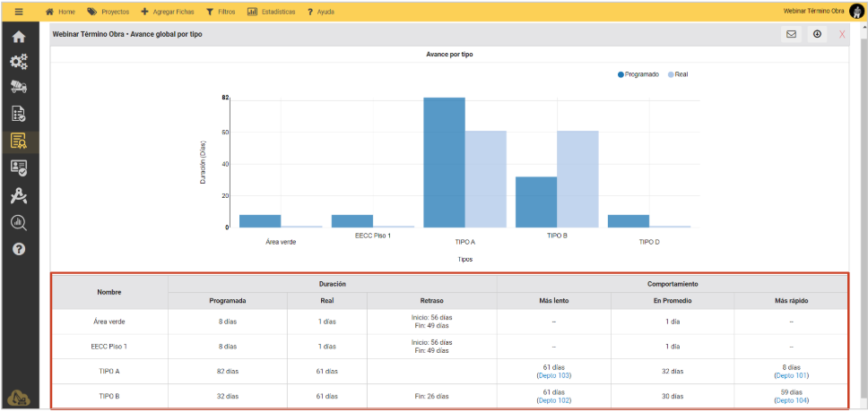The height and width of the screenshot is (412, 868).
Task: Open the drafting compass sidebar icon
Action: tap(19, 196)
